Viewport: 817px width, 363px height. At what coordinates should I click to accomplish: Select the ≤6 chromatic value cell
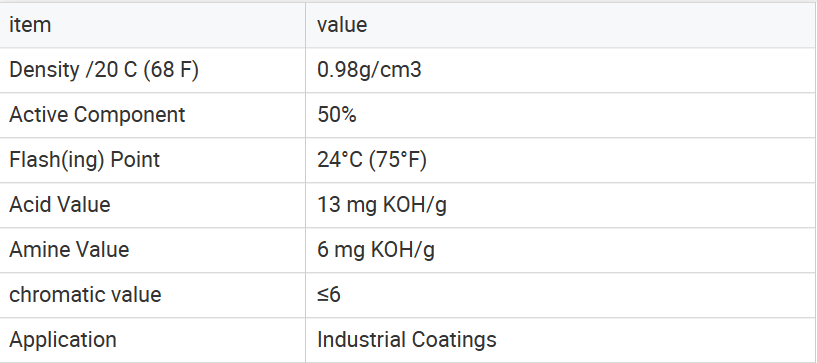(x=328, y=295)
